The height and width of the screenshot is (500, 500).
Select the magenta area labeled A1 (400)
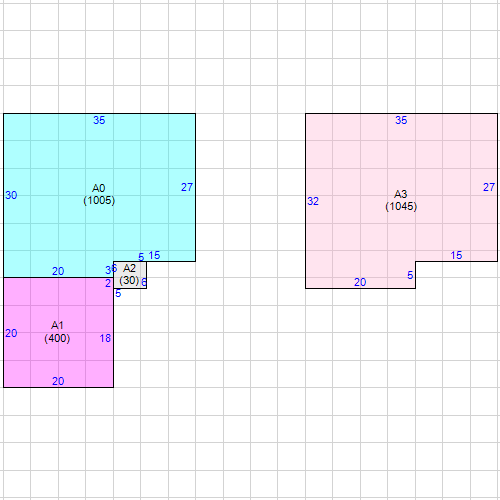58,332
